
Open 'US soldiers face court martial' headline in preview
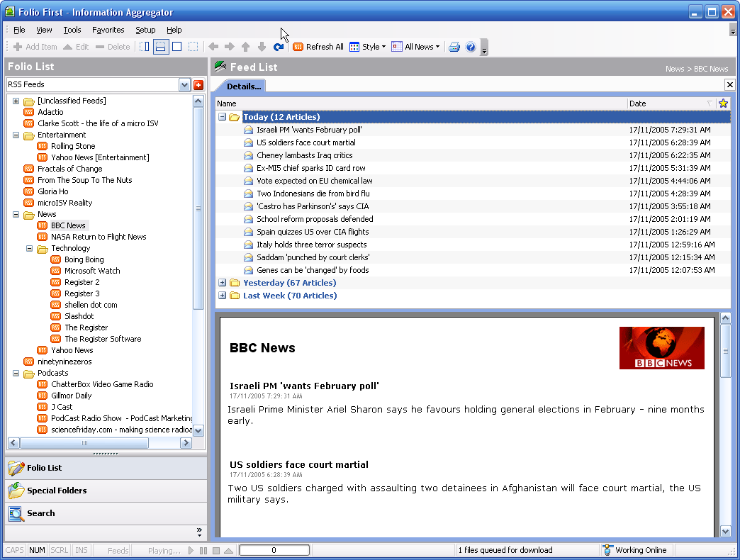(x=298, y=465)
